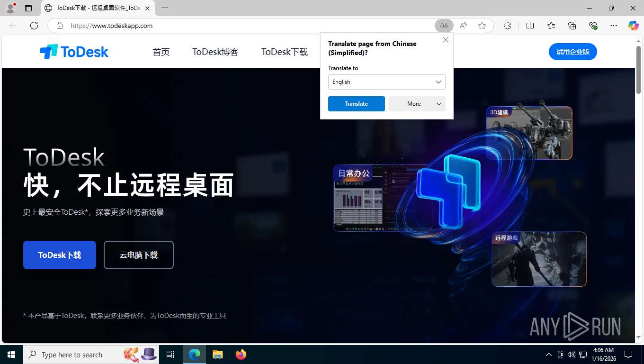Open File Explorer from the taskbar
The width and height of the screenshot is (644, 364).
coord(217,355)
